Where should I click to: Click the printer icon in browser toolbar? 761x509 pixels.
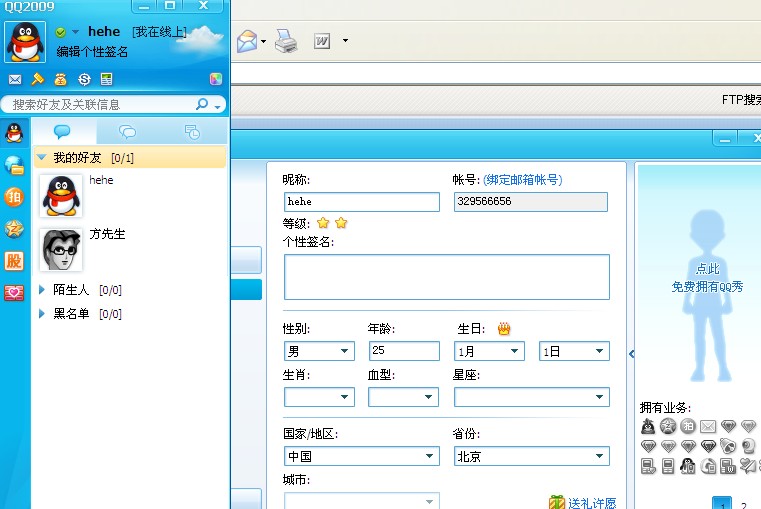[286, 41]
